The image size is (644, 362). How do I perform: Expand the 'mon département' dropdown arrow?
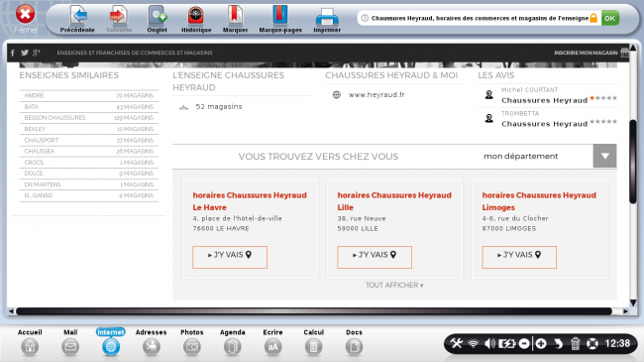(x=604, y=156)
